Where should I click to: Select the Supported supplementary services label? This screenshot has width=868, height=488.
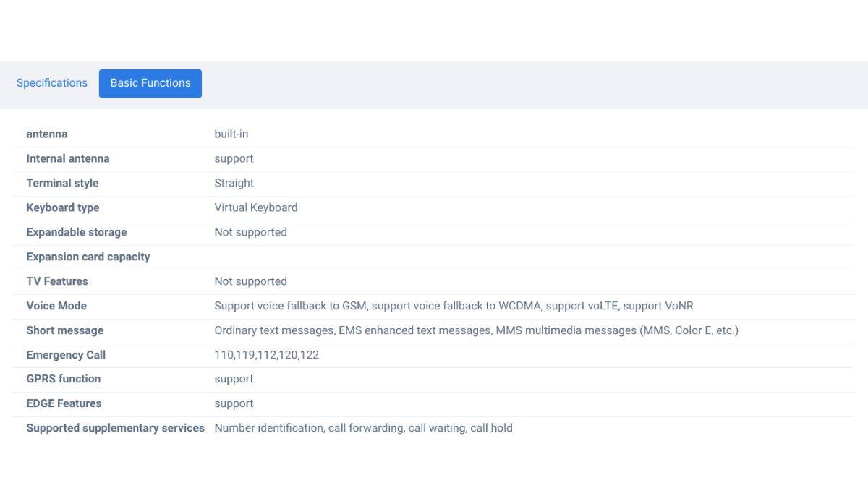point(116,429)
